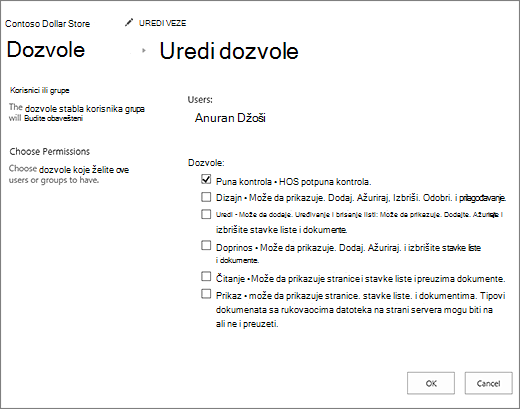Click the Users: label
Viewport: 520px width, 409px height.
(x=200, y=100)
